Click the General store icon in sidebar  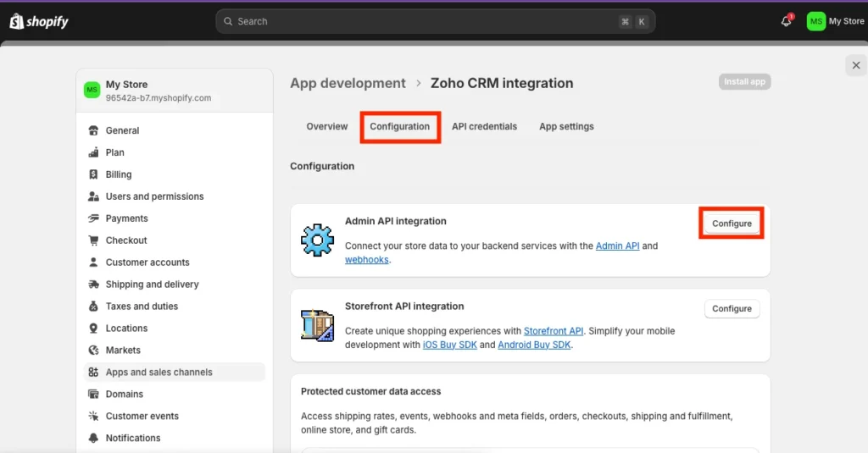point(93,130)
